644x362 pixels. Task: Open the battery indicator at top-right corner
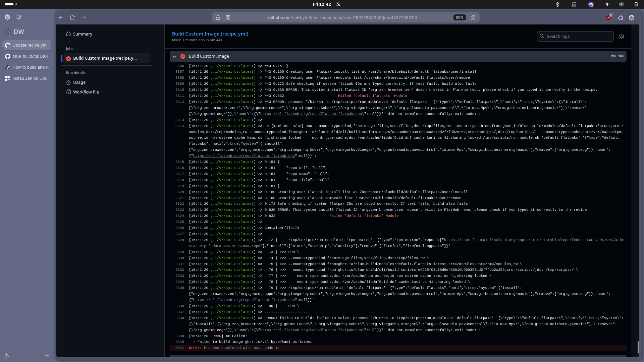pyautogui.click(x=636, y=4)
